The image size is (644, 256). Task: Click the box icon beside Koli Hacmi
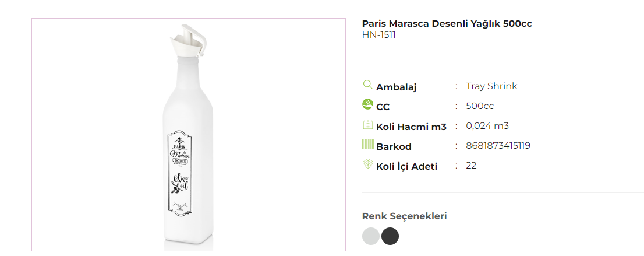367,124
